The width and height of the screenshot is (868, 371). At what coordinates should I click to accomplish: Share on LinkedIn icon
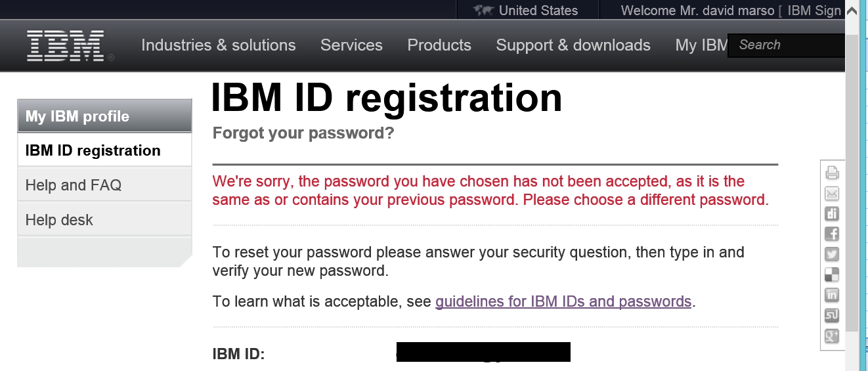[x=832, y=295]
